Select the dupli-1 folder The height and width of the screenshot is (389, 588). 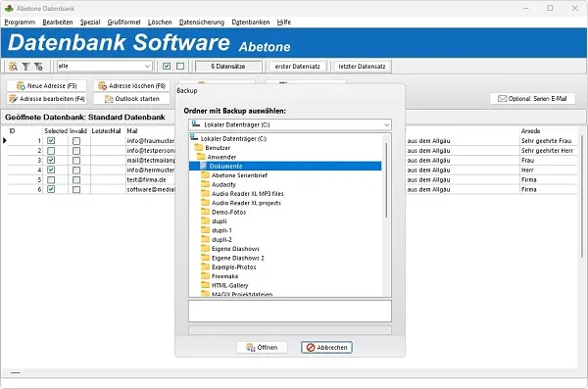tap(221, 230)
